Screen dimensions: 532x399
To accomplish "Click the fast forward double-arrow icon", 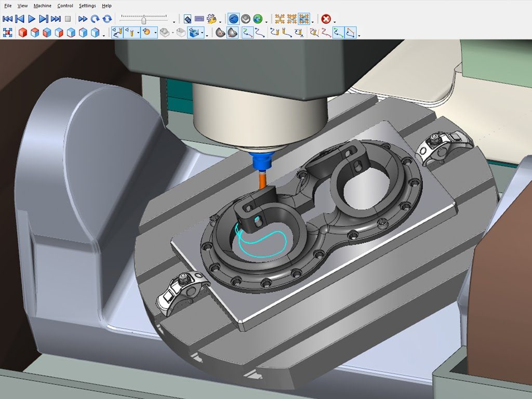I will click(x=83, y=19).
